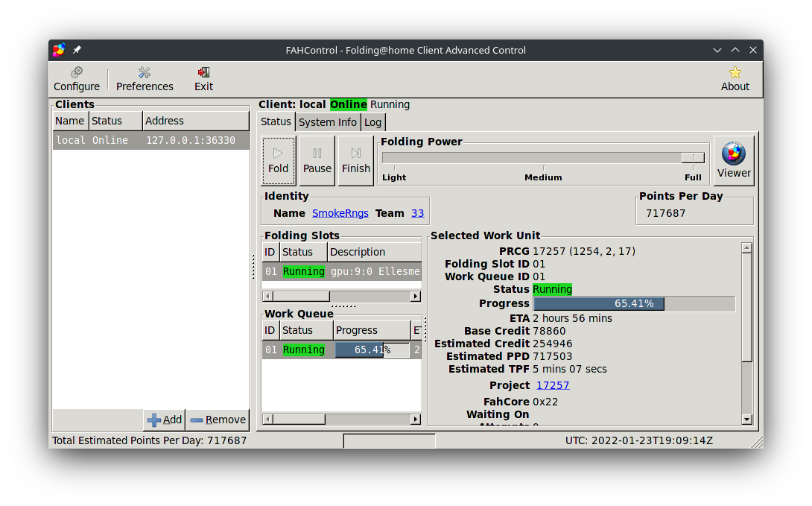
Task: Set Folding Power slider to Medium
Action: click(543, 158)
